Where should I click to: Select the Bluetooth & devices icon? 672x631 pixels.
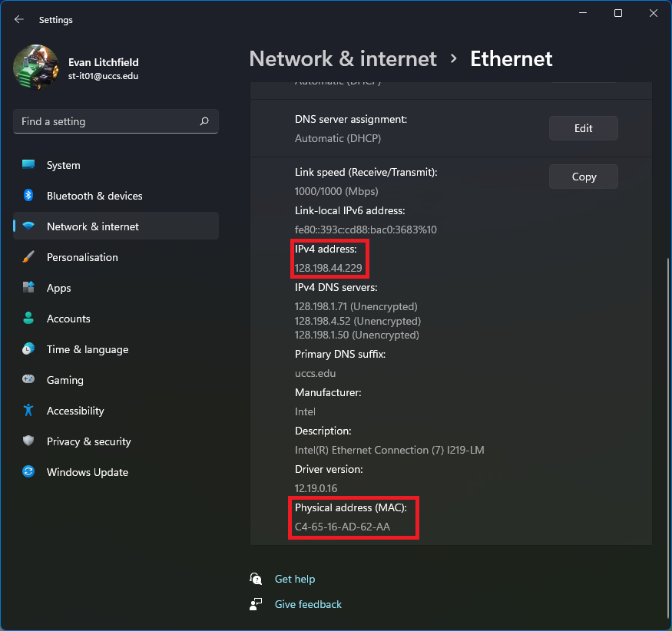[28, 195]
